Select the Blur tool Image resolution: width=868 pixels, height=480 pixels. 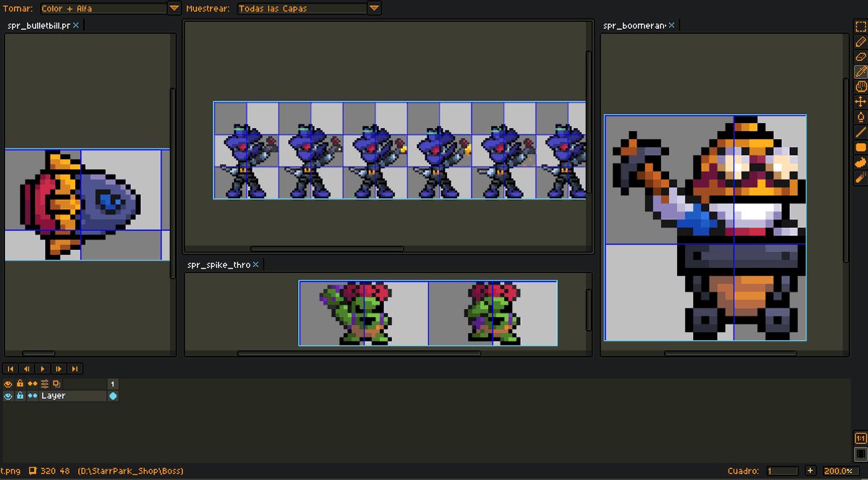(x=861, y=177)
